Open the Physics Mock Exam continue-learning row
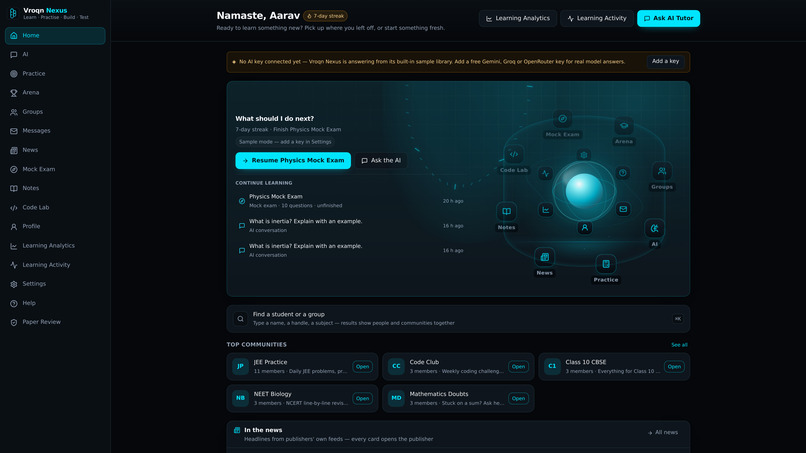 pos(351,201)
